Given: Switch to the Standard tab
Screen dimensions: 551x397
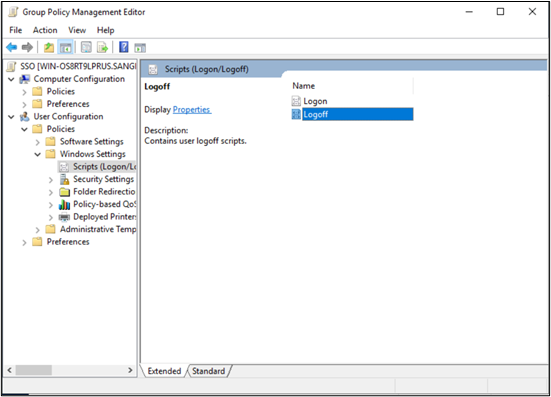Looking at the screenshot, I should pyautogui.click(x=208, y=371).
